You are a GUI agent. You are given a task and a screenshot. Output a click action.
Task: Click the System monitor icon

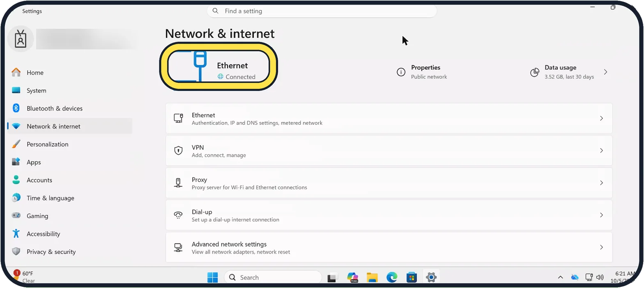click(16, 91)
